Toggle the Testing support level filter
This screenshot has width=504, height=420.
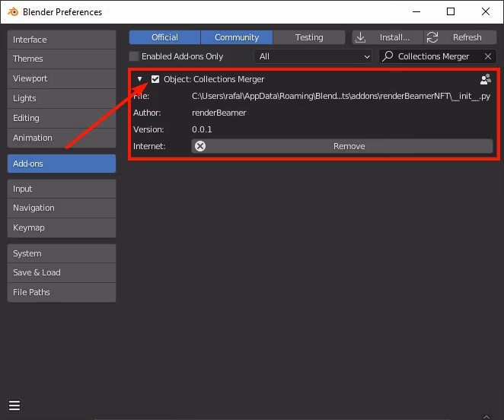click(309, 37)
